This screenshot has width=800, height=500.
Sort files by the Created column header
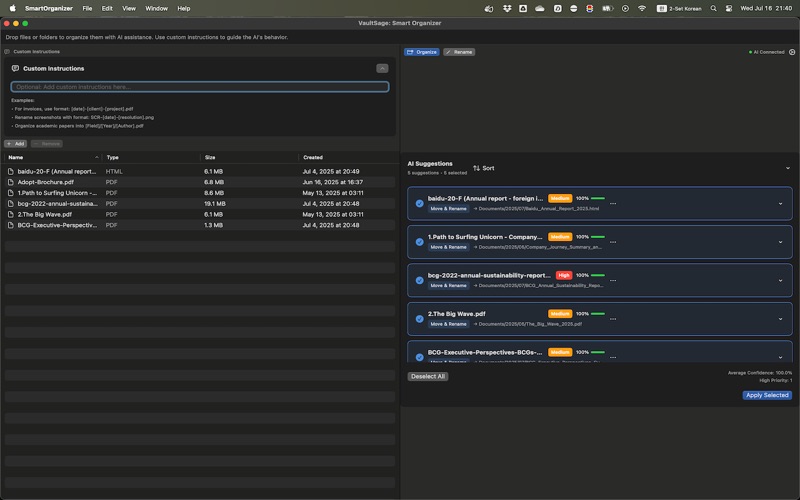tap(347, 157)
